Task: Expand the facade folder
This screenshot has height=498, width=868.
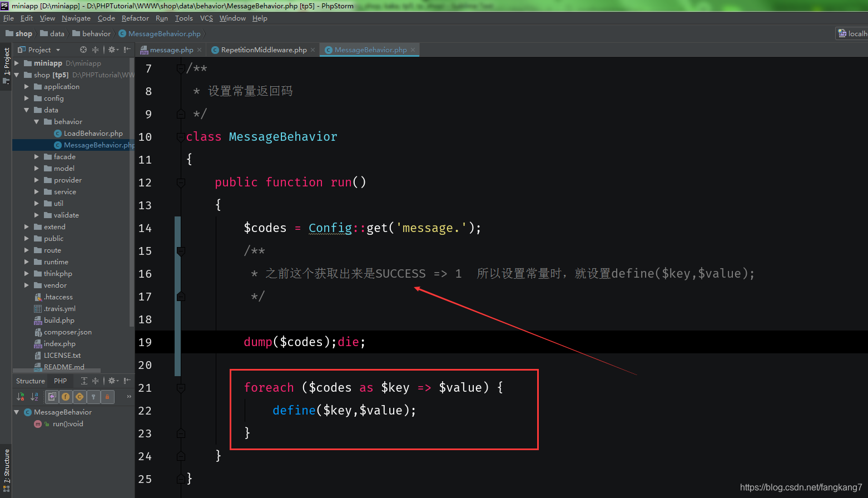Action: (x=37, y=157)
